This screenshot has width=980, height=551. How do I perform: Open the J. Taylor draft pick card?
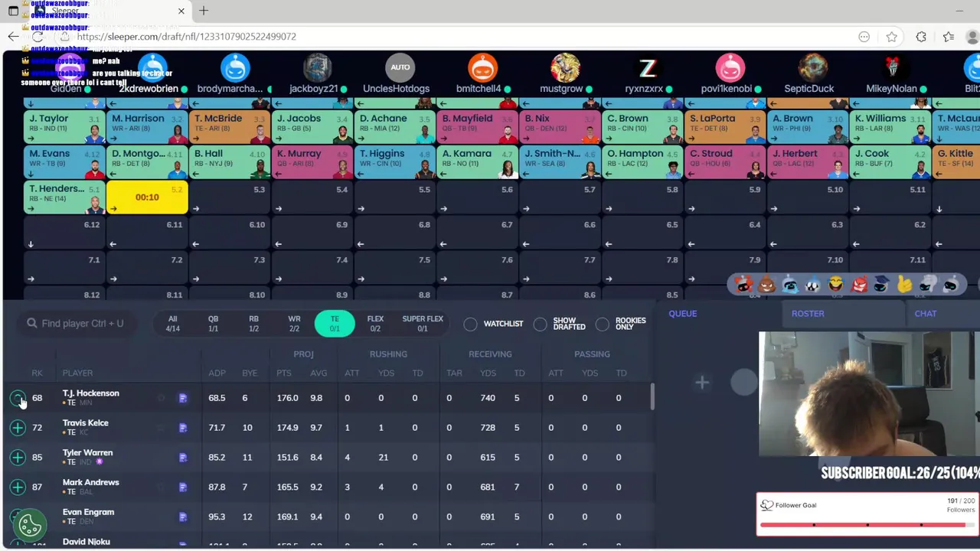64,127
